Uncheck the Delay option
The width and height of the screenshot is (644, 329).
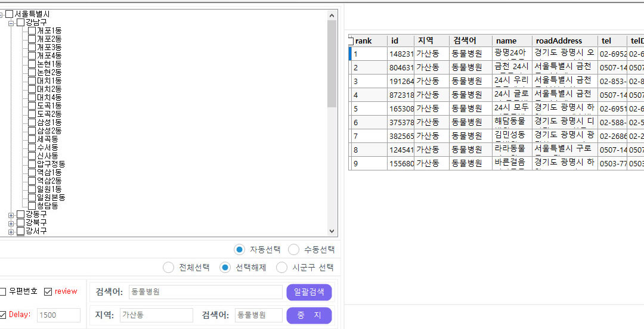coord(3,315)
